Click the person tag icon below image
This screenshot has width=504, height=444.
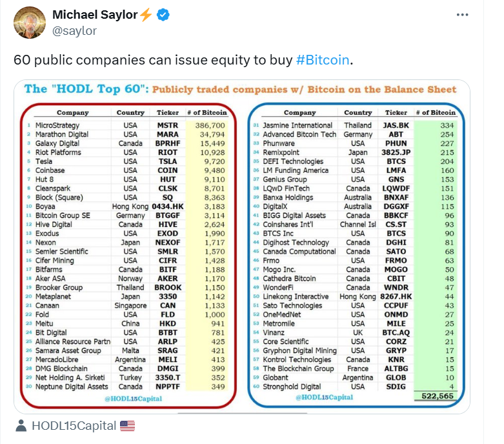click(21, 426)
